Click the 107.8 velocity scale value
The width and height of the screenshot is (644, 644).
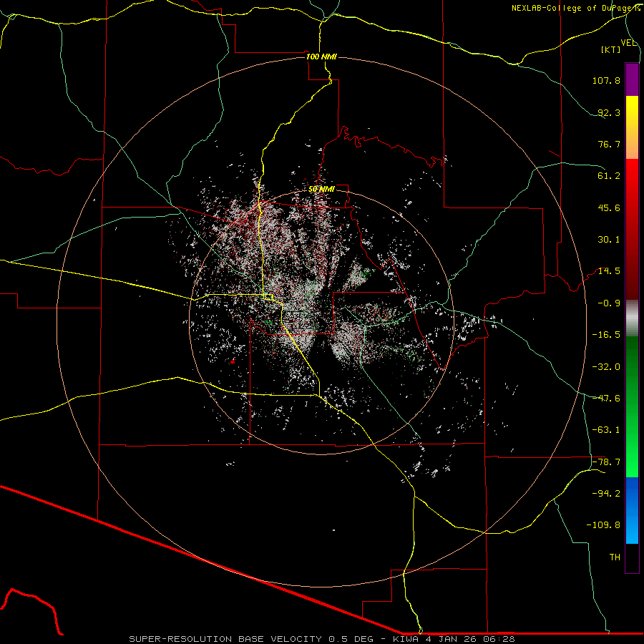point(606,80)
